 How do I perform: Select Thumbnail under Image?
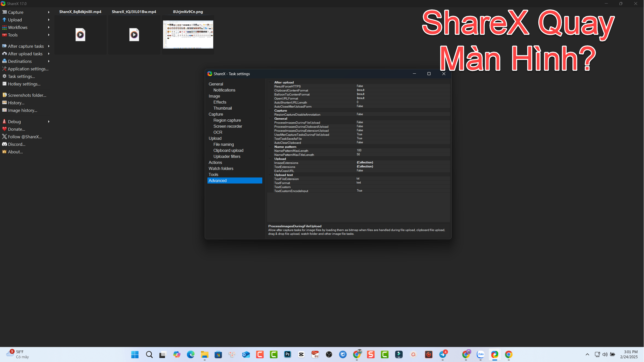pos(223,108)
